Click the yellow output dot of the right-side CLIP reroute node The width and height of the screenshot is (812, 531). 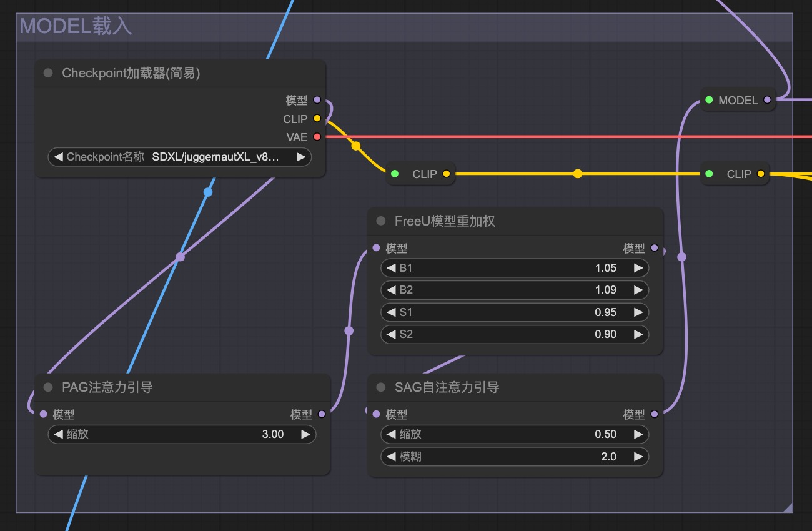pos(760,174)
